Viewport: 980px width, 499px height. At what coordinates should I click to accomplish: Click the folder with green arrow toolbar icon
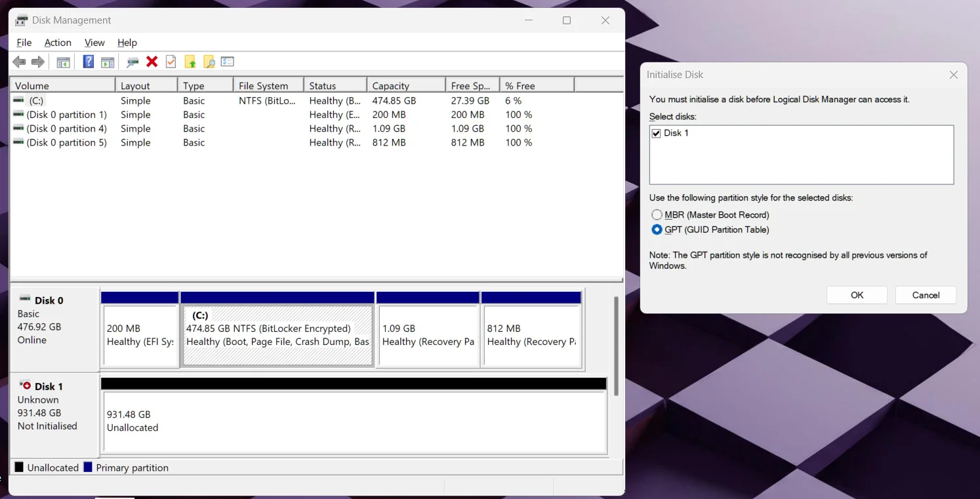[x=190, y=62]
